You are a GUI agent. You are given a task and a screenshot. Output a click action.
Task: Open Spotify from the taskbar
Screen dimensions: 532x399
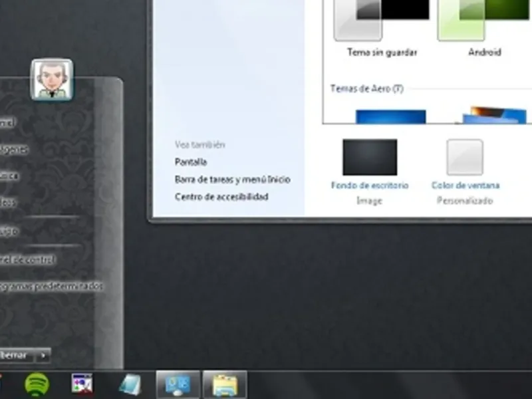click(x=37, y=384)
